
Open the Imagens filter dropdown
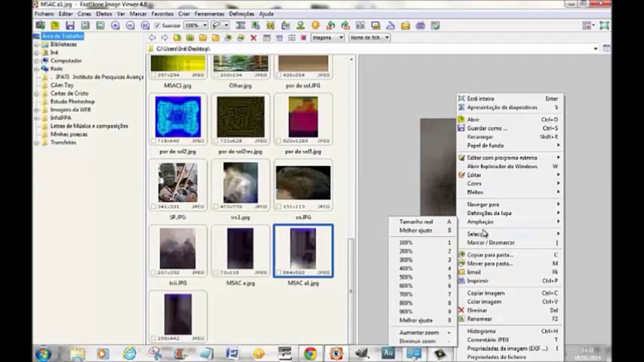point(327,38)
